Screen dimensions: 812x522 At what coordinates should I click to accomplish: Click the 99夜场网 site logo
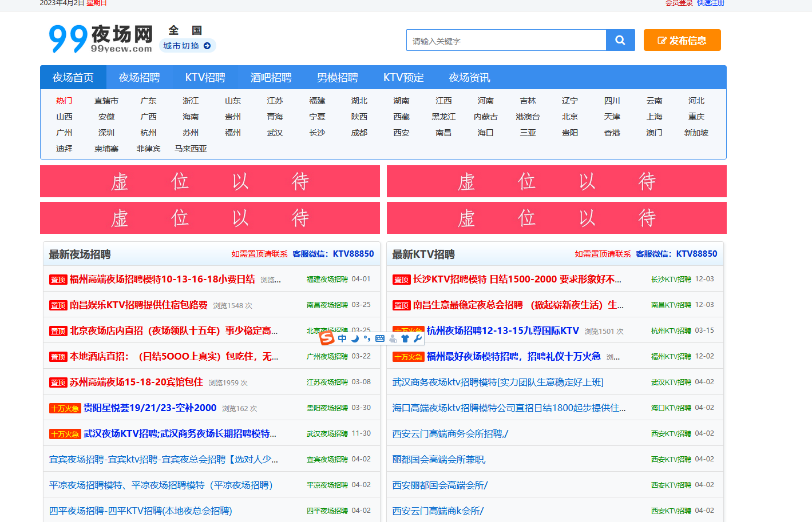[101, 39]
